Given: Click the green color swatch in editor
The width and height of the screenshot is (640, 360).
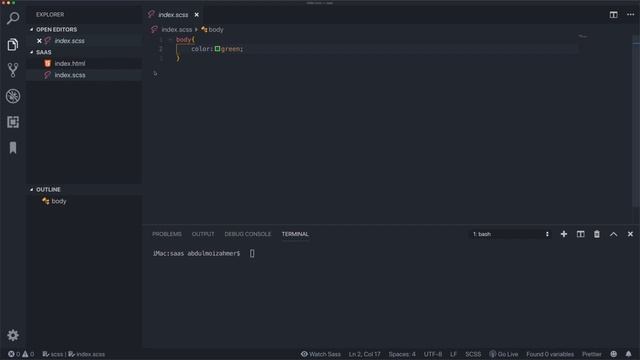Looking at the screenshot, I should click(217, 49).
